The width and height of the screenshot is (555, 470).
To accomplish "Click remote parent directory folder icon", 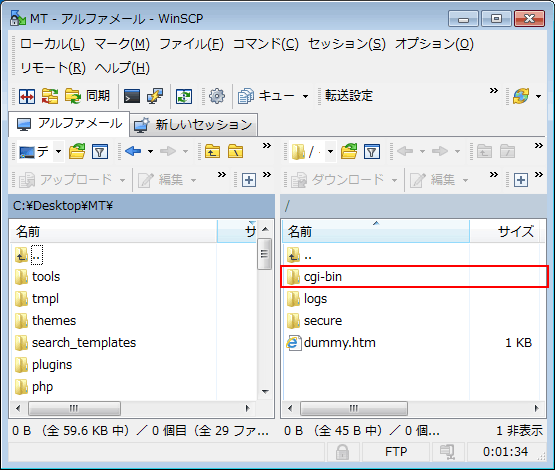I will [484, 151].
